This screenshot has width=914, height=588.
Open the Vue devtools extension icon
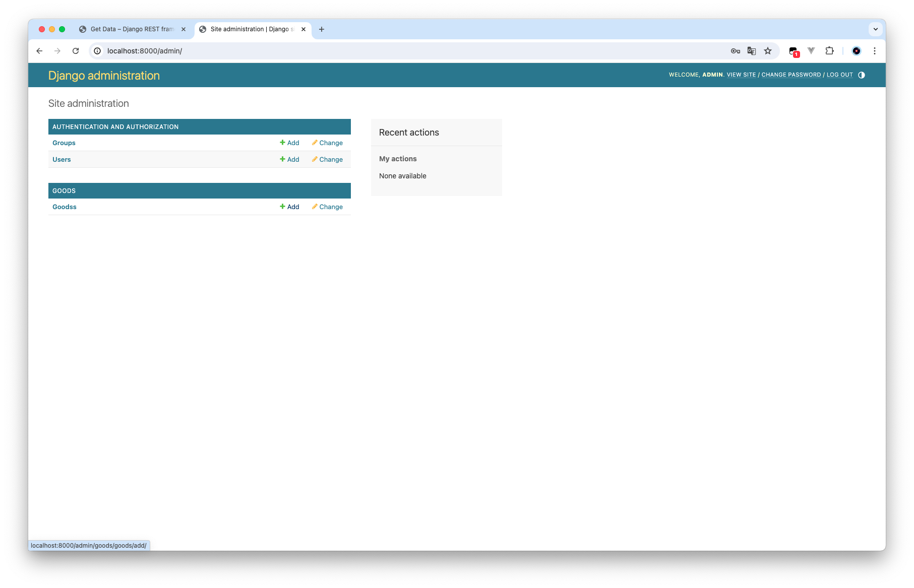pyautogui.click(x=811, y=51)
